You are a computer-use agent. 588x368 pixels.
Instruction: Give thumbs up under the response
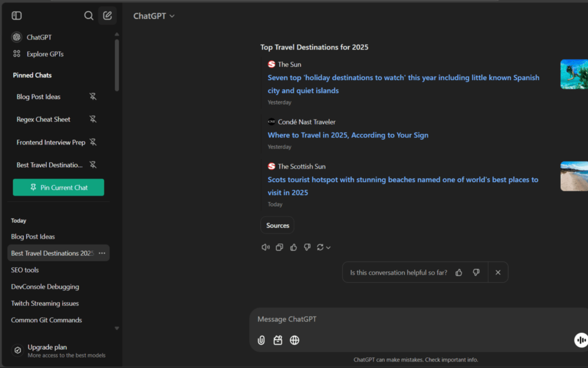[x=294, y=247]
